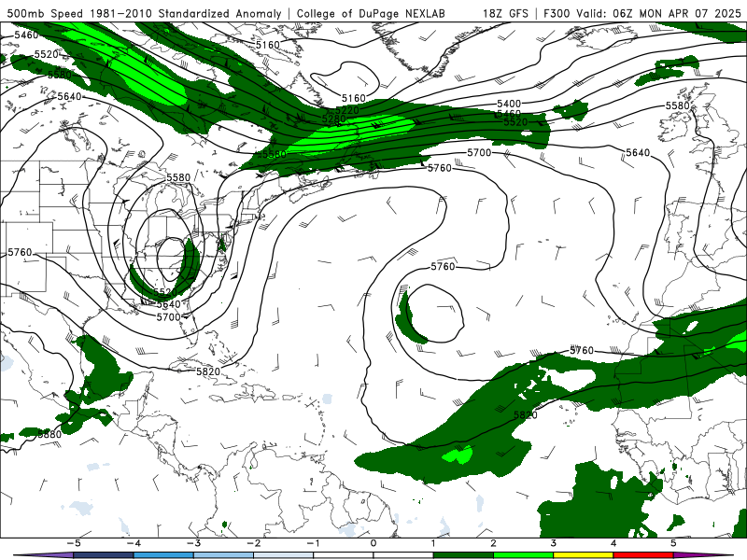Click the -1 legend scale value
This screenshot has width=747, height=560.
pyautogui.click(x=313, y=543)
